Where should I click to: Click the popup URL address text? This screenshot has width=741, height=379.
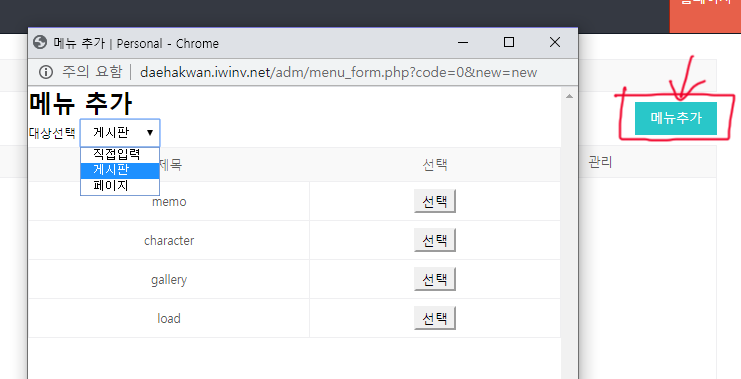[338, 72]
